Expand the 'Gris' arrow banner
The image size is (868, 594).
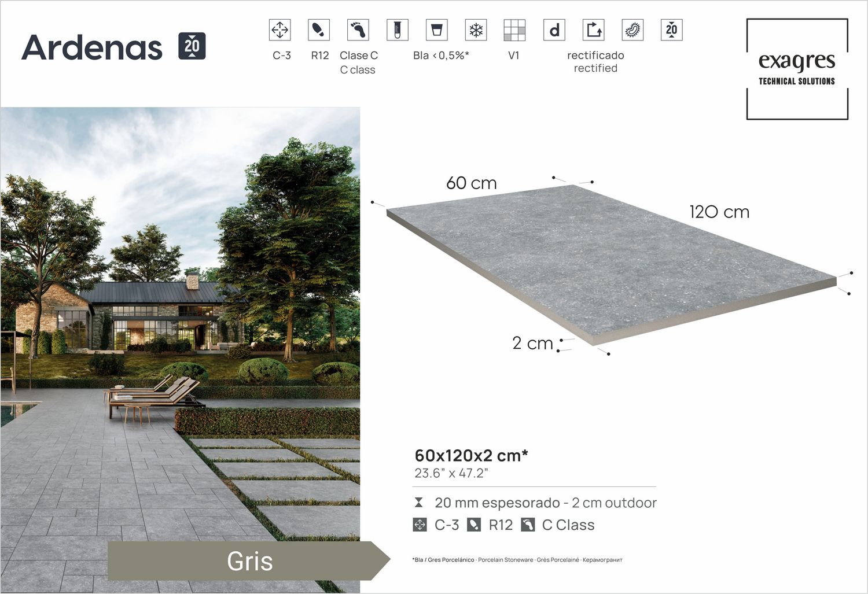click(x=250, y=561)
